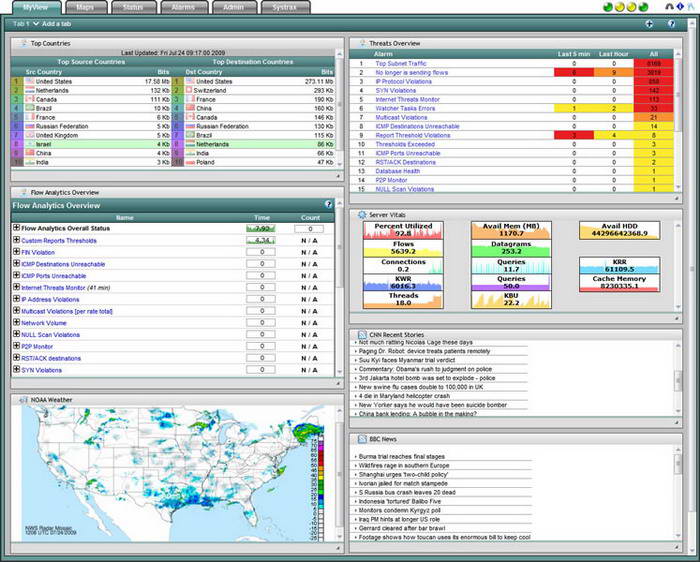Viewport: 700px width, 562px height.
Task: Click the leftmost green status light
Action: [608, 7]
